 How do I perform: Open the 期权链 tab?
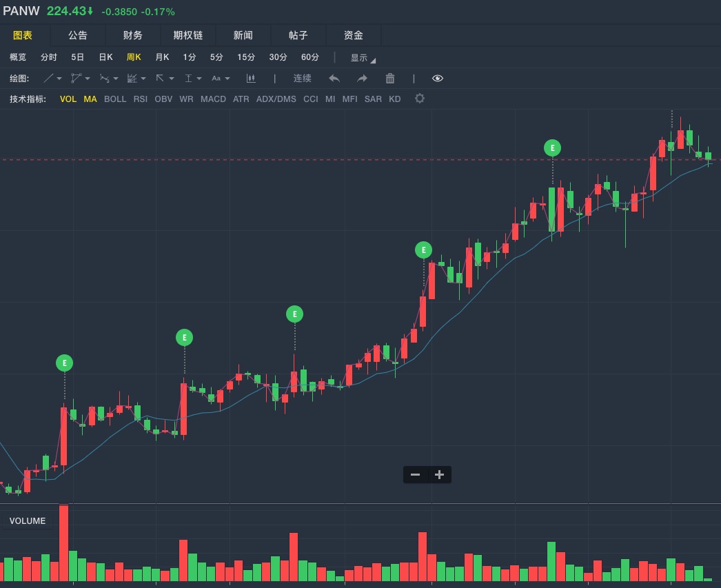(x=188, y=35)
